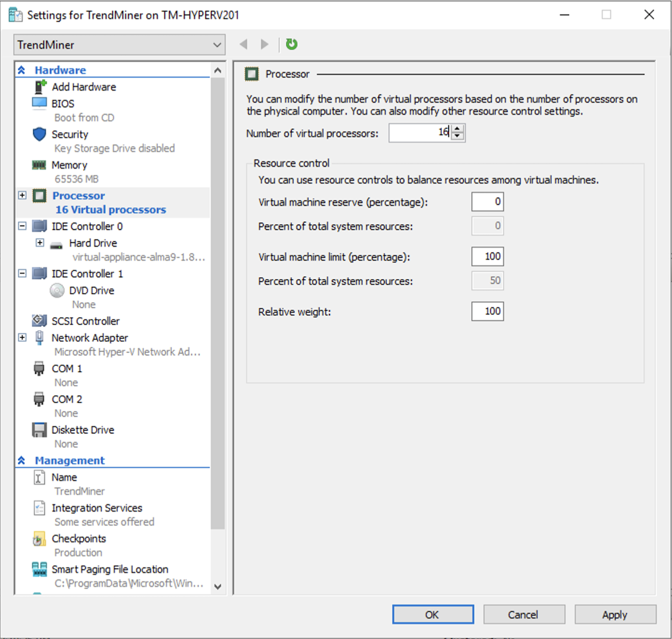
Task: Select the Processor chip icon
Action: tap(39, 195)
